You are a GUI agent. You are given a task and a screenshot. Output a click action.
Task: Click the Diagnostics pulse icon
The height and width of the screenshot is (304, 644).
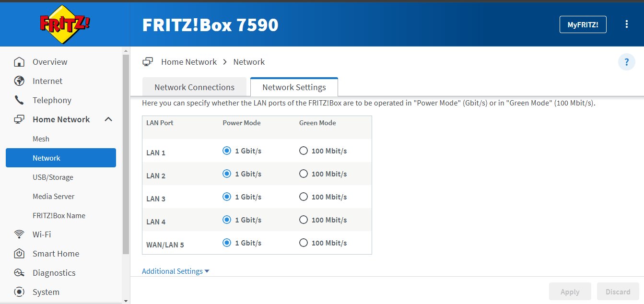click(x=19, y=273)
